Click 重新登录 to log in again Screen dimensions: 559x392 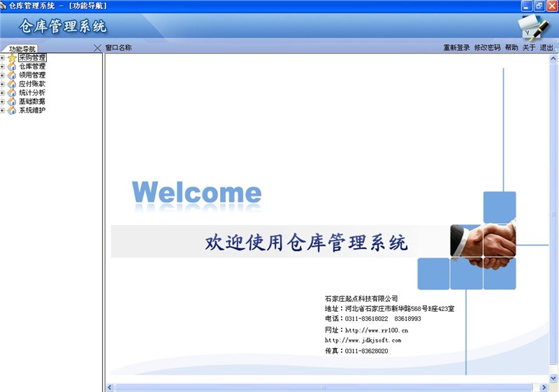tap(456, 48)
